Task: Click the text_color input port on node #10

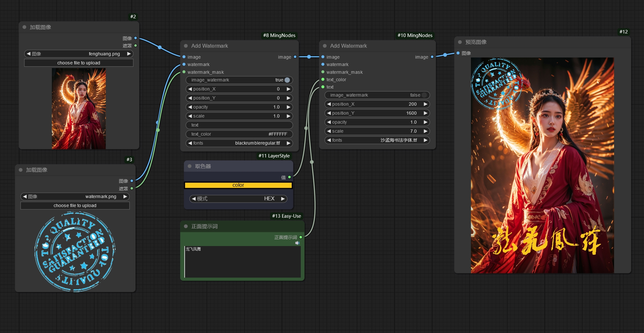Action: (323, 80)
